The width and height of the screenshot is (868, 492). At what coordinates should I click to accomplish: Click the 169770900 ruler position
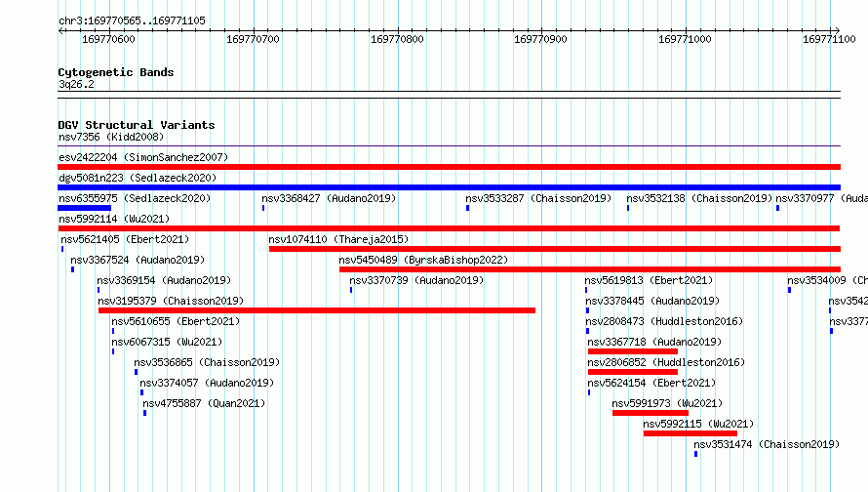(x=541, y=39)
